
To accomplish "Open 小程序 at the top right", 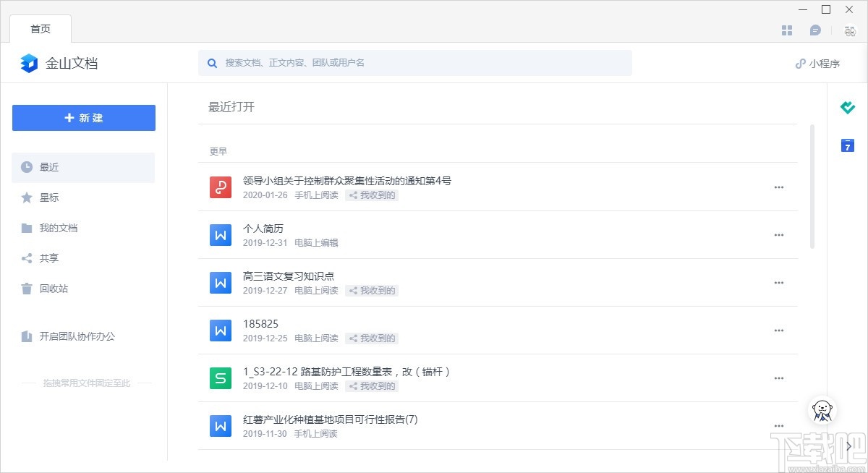I will pyautogui.click(x=817, y=63).
